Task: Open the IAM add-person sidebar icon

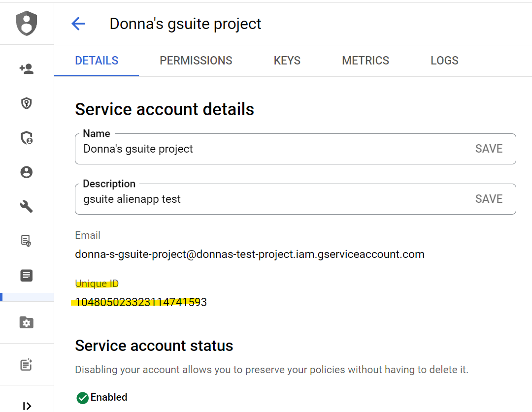Action: tap(27, 69)
